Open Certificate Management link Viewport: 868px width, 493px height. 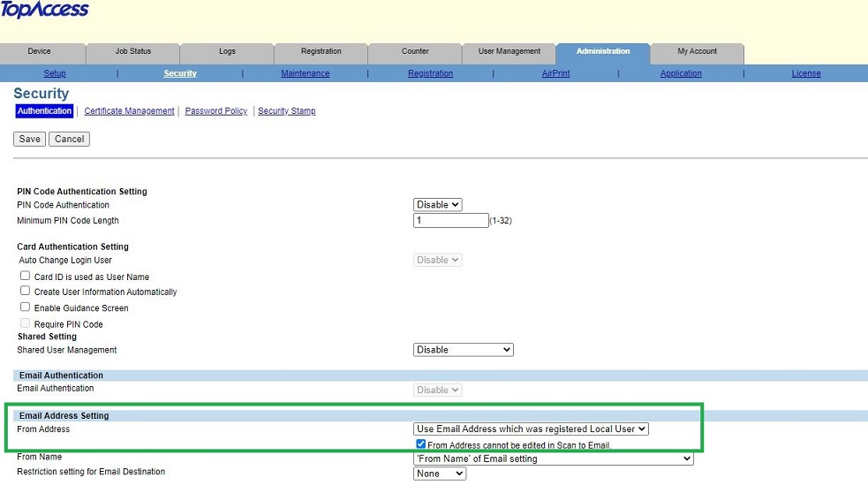click(x=129, y=111)
